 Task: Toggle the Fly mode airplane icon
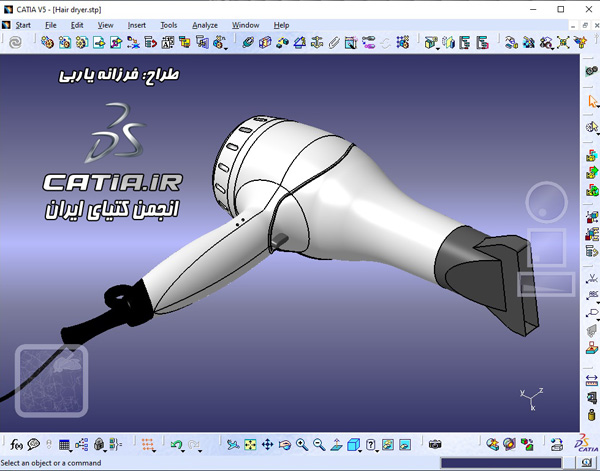pyautogui.click(x=233, y=445)
